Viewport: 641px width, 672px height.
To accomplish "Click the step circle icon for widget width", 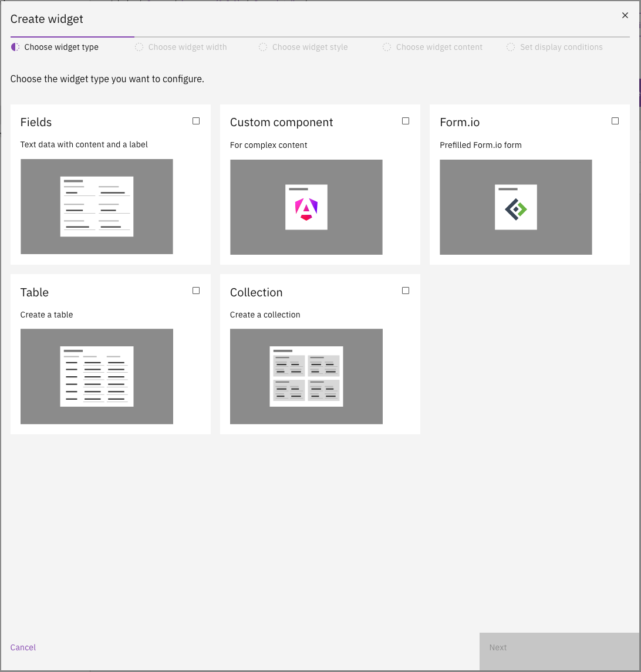I will pos(139,47).
